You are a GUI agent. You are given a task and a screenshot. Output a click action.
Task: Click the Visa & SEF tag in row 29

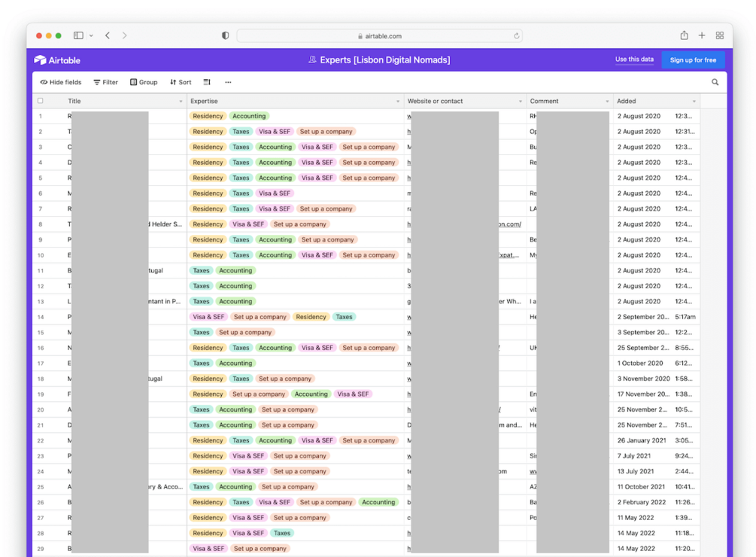pyautogui.click(x=208, y=548)
